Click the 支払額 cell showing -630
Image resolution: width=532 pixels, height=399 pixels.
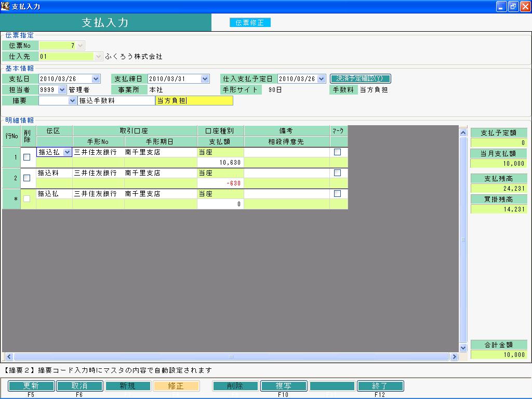coord(220,183)
